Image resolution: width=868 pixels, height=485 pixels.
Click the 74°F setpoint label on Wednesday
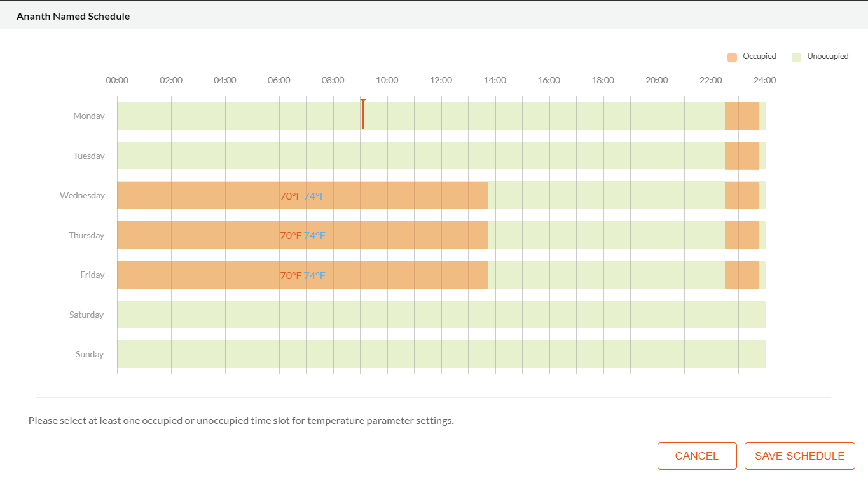pyautogui.click(x=314, y=196)
